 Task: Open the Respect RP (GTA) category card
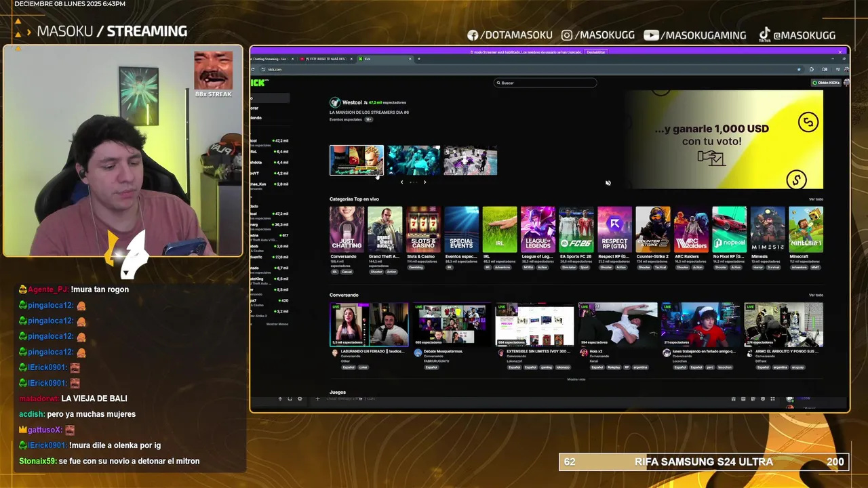(614, 229)
